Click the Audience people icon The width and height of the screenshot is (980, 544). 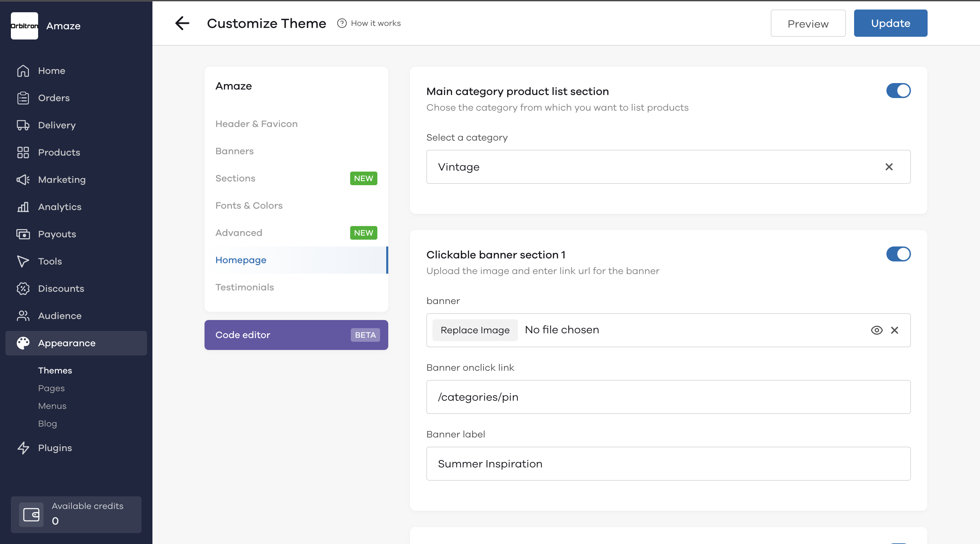(23, 316)
